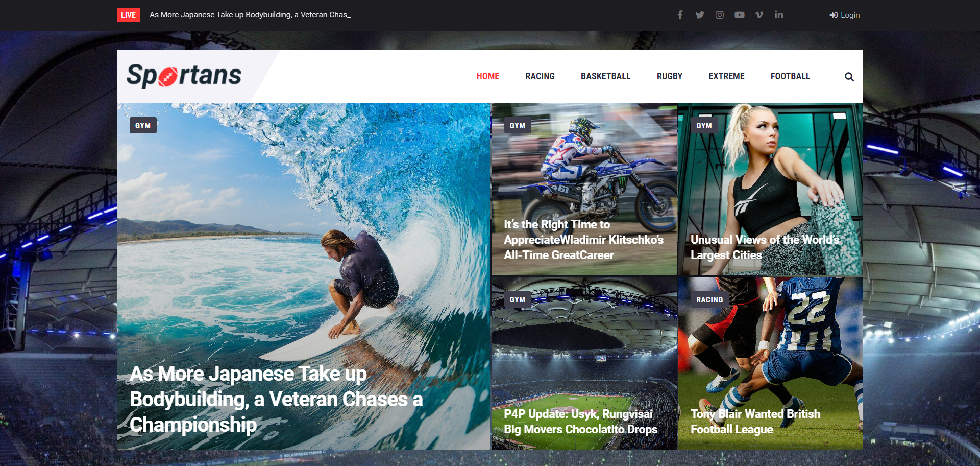This screenshot has width=980, height=466.
Task: Navigate to the RUGBY menu item
Action: [669, 76]
